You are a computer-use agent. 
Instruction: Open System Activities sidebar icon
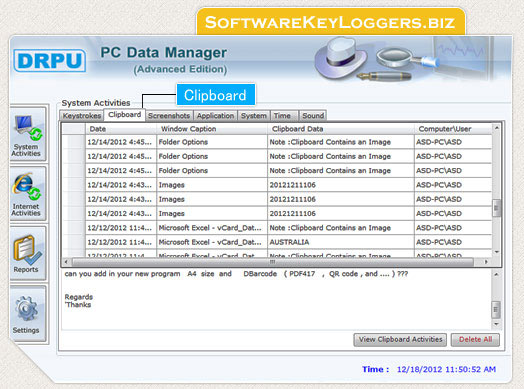[x=27, y=135]
